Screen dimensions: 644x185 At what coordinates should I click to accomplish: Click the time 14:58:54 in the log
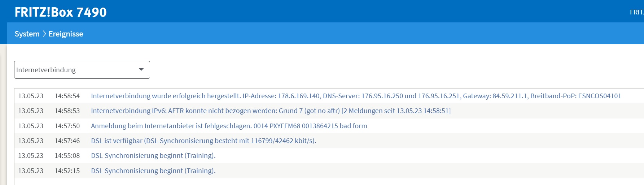click(x=67, y=96)
